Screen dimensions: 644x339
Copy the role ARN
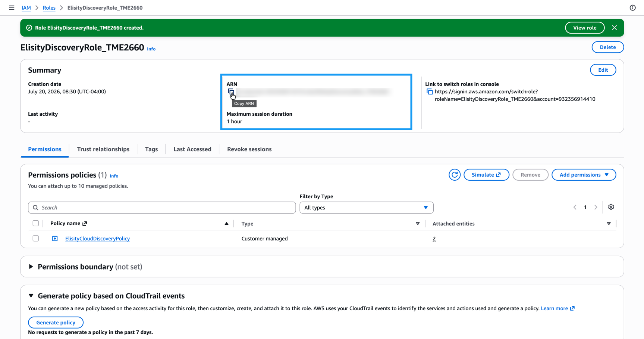tap(231, 92)
